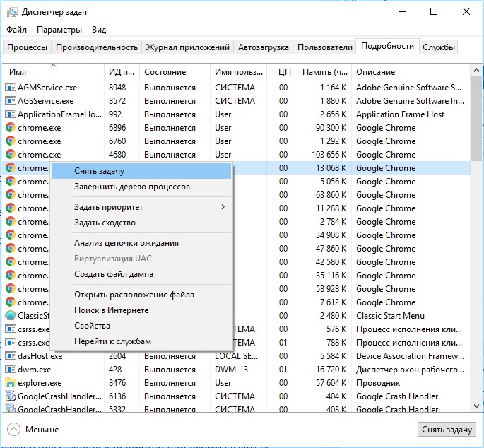Image resolution: width=484 pixels, height=448 pixels.
Task: Open the Параметры menu
Action: pyautogui.click(x=59, y=30)
